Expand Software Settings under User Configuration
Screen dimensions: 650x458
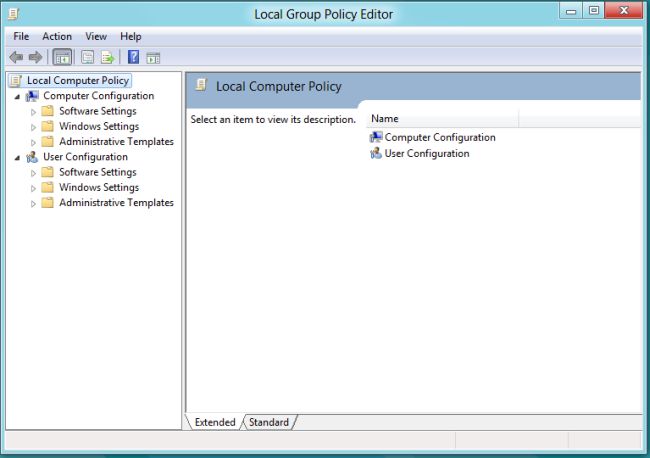click(33, 173)
